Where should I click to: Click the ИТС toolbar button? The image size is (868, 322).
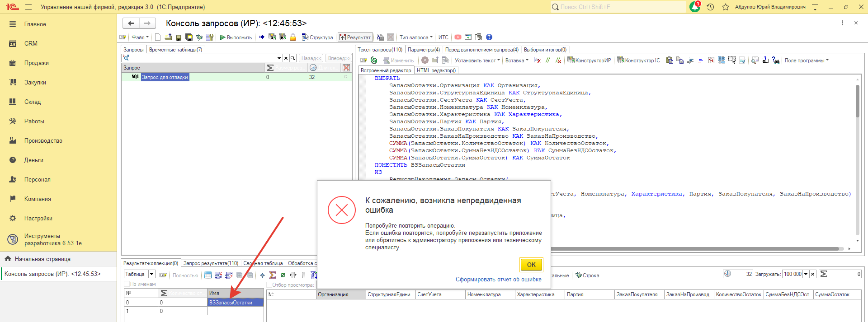443,37
